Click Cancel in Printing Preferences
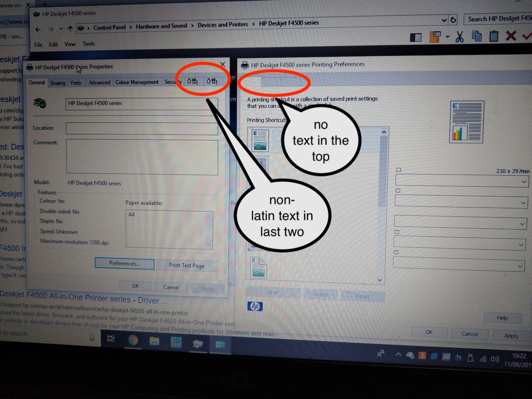 point(469,334)
